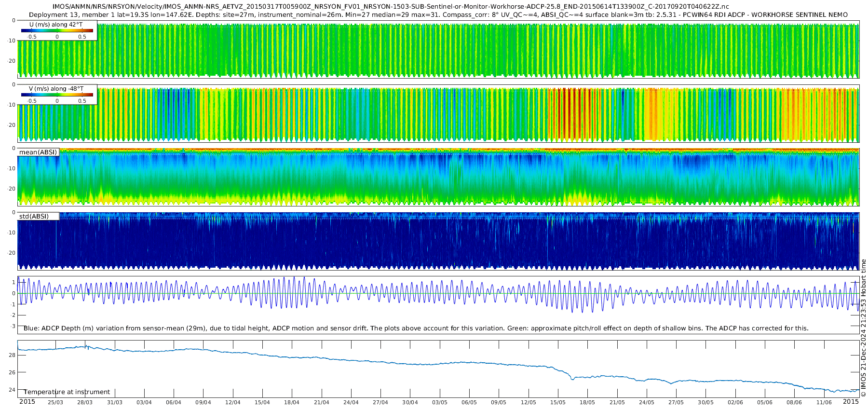Click the 30/04 date tick

point(410,402)
